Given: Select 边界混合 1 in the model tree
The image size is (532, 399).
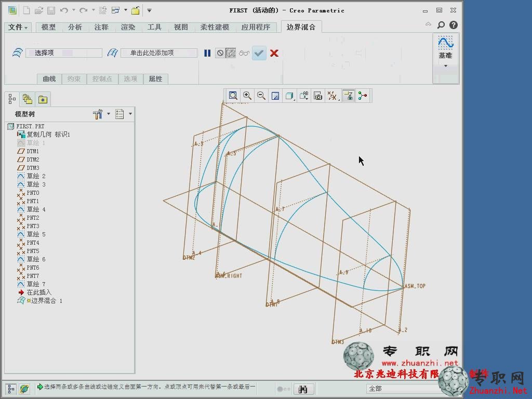Looking at the screenshot, I should coord(39,301).
